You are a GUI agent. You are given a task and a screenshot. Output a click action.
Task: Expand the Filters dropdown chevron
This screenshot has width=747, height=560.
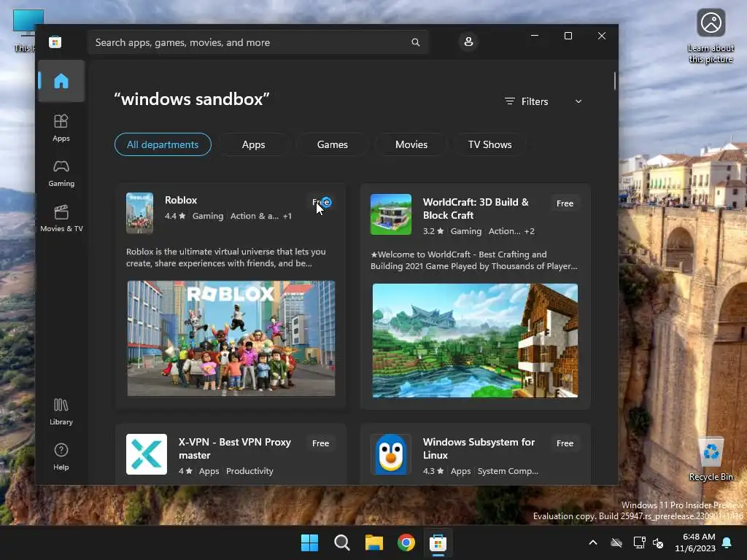tap(578, 101)
